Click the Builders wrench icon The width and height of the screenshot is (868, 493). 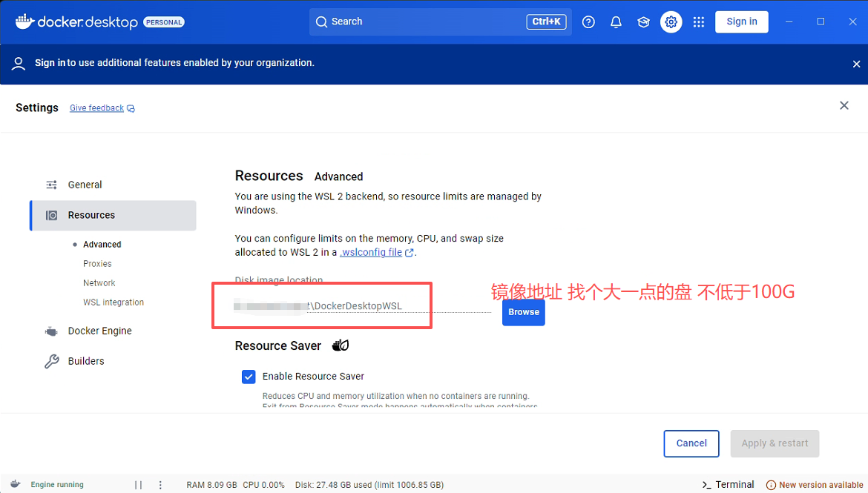51,361
